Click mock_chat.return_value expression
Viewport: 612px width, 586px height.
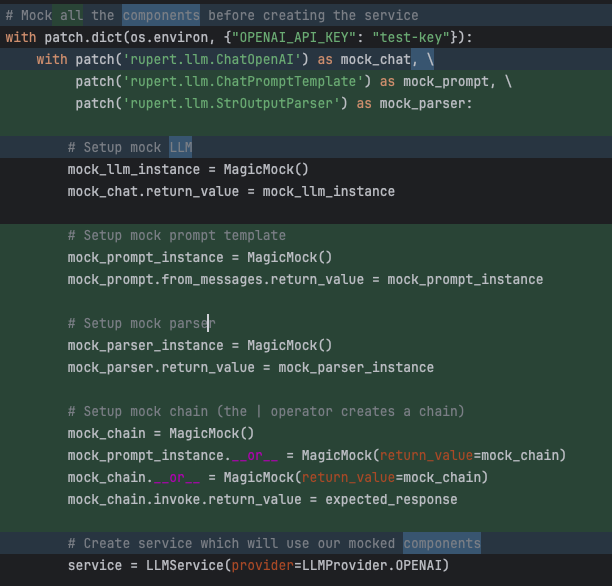[153, 191]
